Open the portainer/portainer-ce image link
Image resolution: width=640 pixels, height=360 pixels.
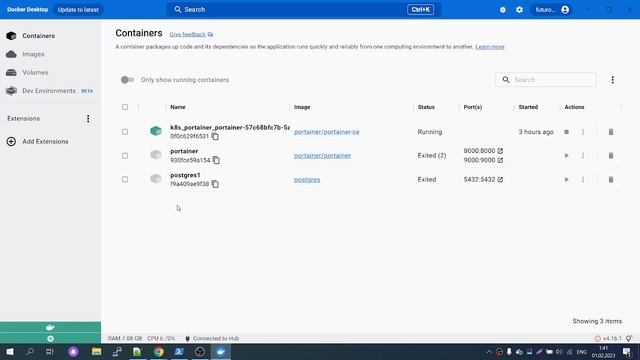(x=327, y=132)
